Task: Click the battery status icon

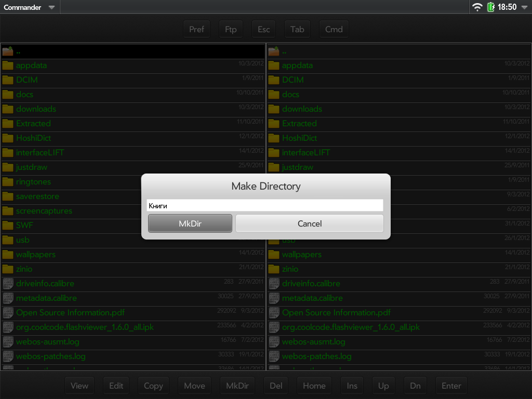Action: (x=490, y=7)
